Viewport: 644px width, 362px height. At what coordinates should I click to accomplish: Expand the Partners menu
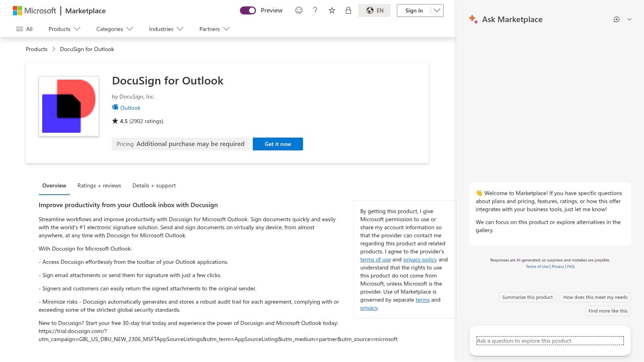(x=215, y=29)
